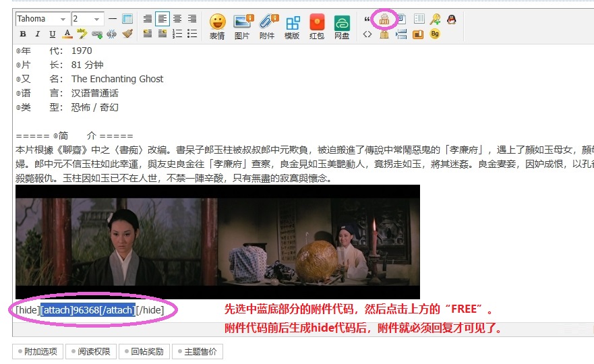This screenshot has height=364, width=594.
Task: Click the opening [hide] tag
Action: click(x=28, y=310)
